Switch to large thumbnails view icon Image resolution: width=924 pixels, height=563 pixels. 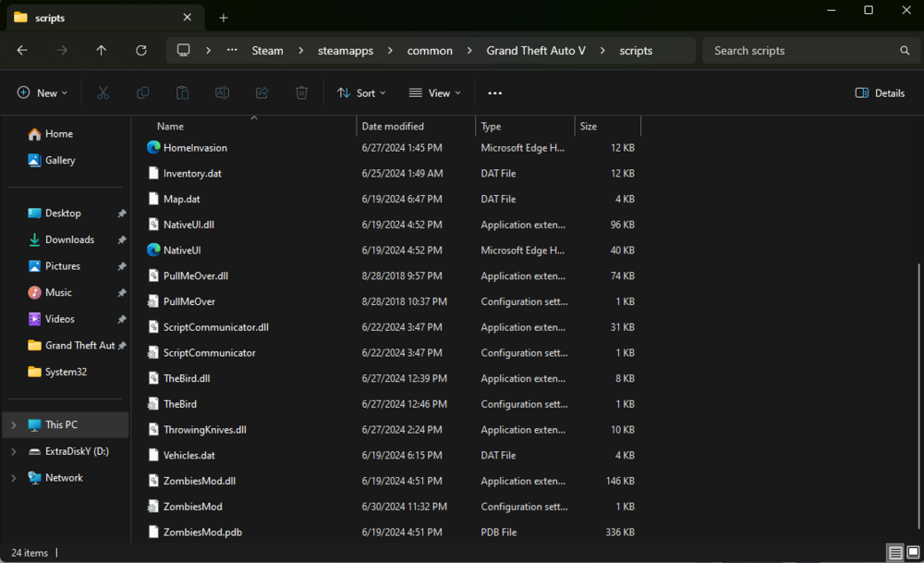tap(912, 553)
